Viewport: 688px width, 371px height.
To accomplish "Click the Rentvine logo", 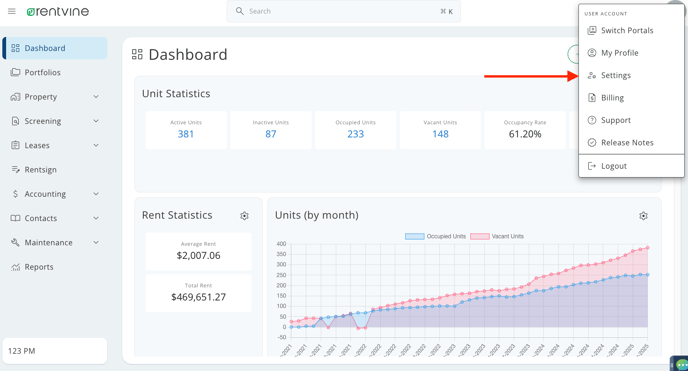I will (x=57, y=11).
